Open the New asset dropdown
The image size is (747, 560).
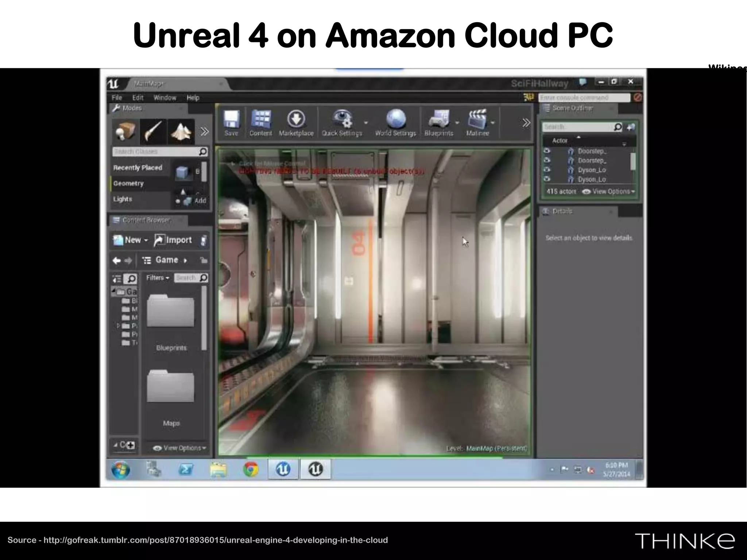pos(131,240)
